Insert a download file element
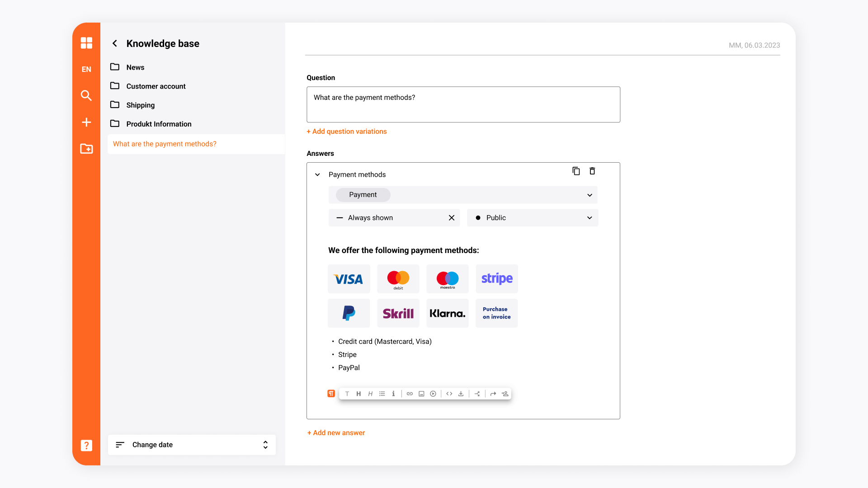The height and width of the screenshot is (488, 868). 461,394
